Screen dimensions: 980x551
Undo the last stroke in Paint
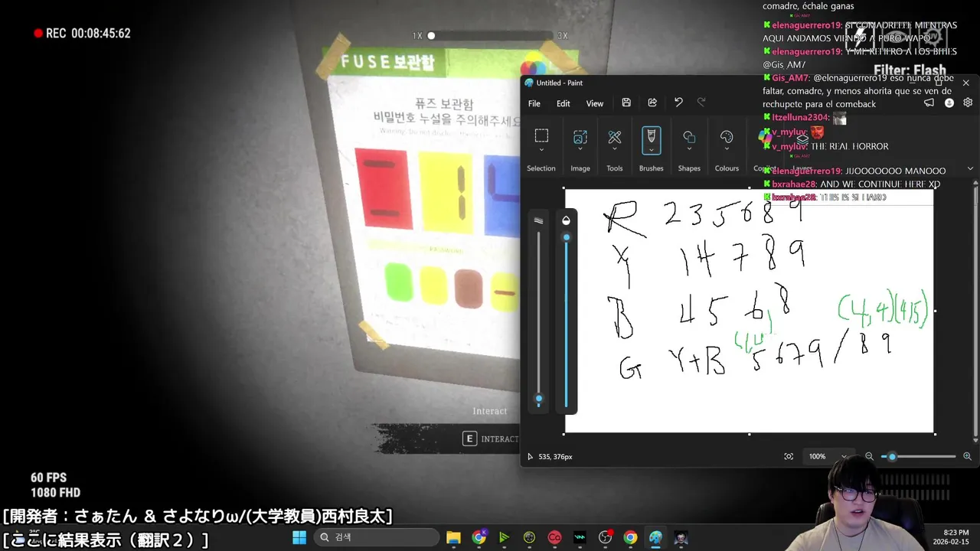click(678, 103)
